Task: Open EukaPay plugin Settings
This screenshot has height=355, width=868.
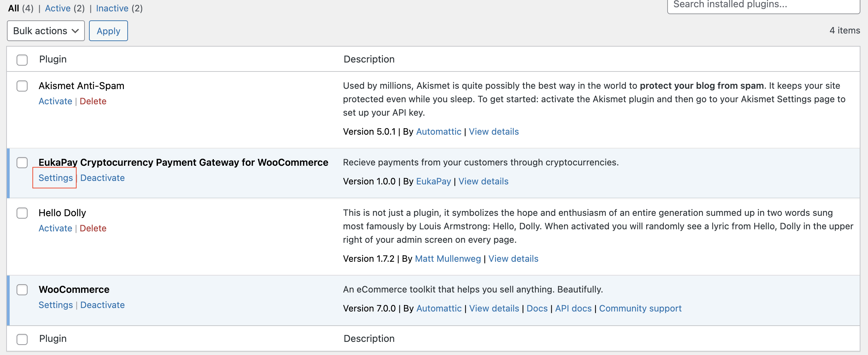Action: (x=56, y=178)
